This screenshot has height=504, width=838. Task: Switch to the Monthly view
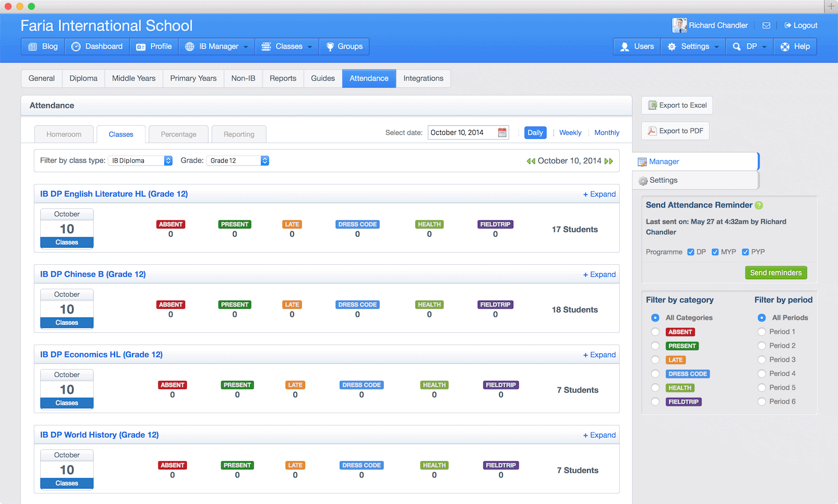[607, 133]
